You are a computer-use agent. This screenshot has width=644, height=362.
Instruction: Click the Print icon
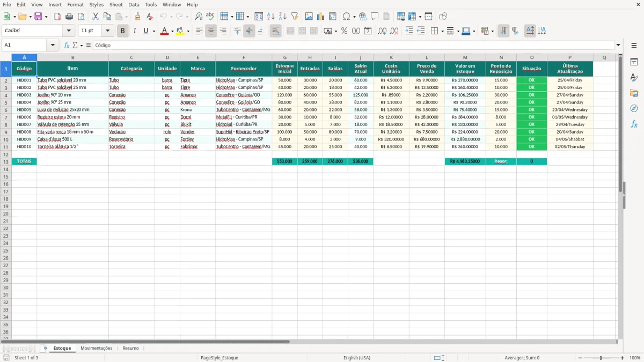tap(69, 17)
